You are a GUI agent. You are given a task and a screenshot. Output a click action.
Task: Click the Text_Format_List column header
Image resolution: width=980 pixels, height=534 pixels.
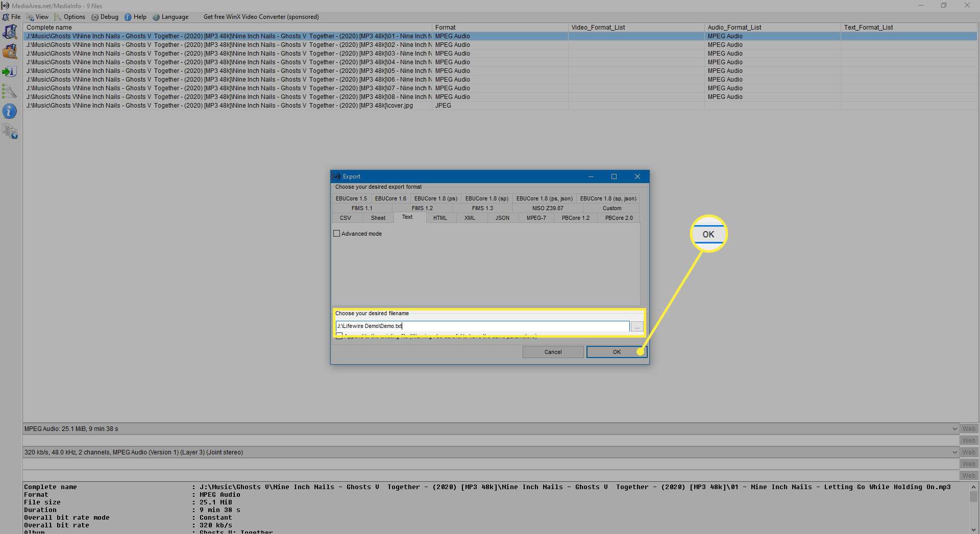pos(909,28)
